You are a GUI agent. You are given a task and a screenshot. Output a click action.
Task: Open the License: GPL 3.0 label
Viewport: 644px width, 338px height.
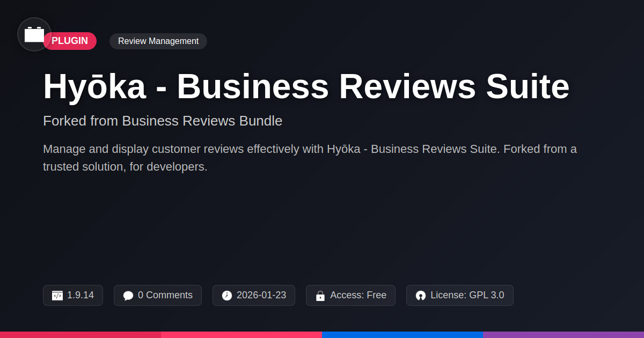(467, 295)
